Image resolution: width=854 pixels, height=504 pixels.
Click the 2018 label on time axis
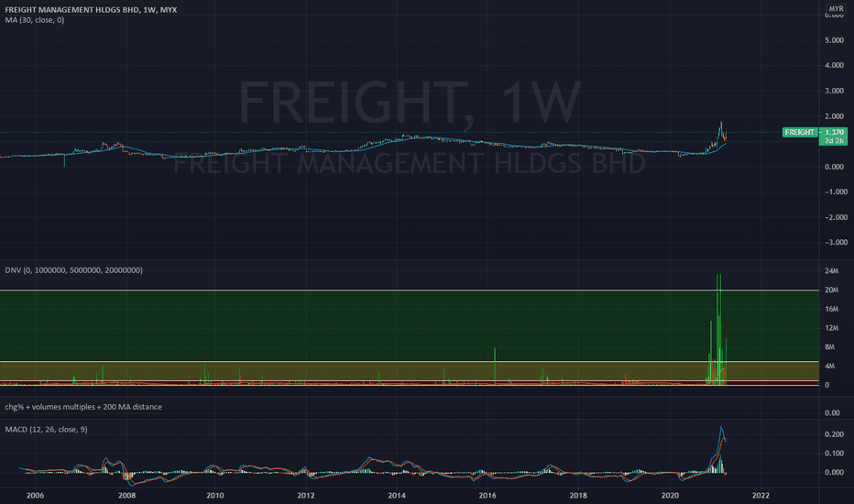point(578,495)
